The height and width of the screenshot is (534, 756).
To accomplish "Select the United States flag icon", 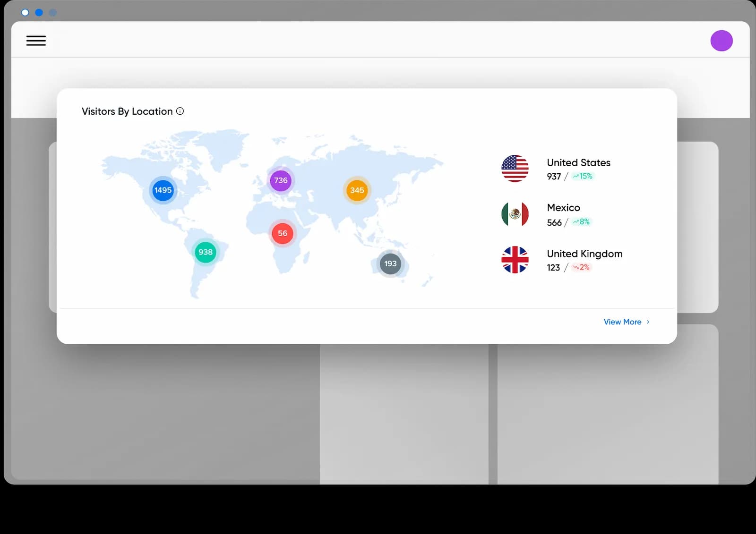I will pos(515,169).
